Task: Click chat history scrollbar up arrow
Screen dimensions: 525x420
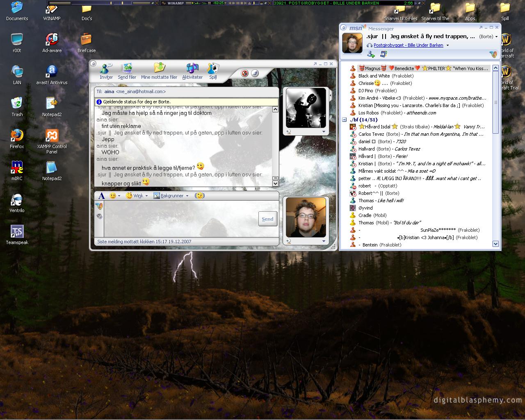Action: click(275, 110)
